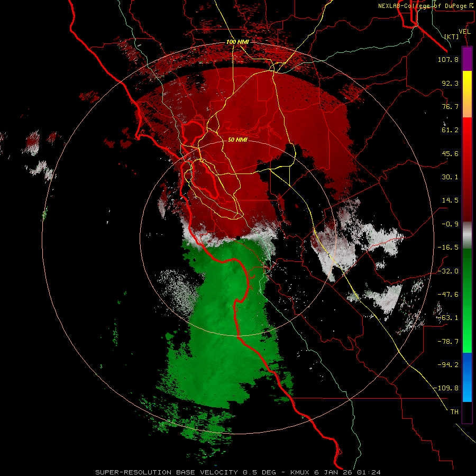
Task: Click the 45.6 legend value
Action: 450,153
